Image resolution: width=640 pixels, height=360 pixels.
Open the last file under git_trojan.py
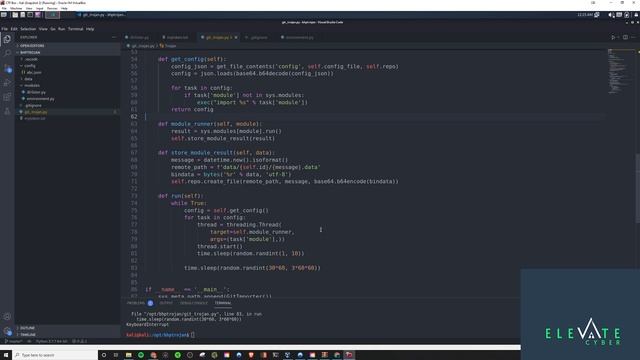tap(67, 118)
